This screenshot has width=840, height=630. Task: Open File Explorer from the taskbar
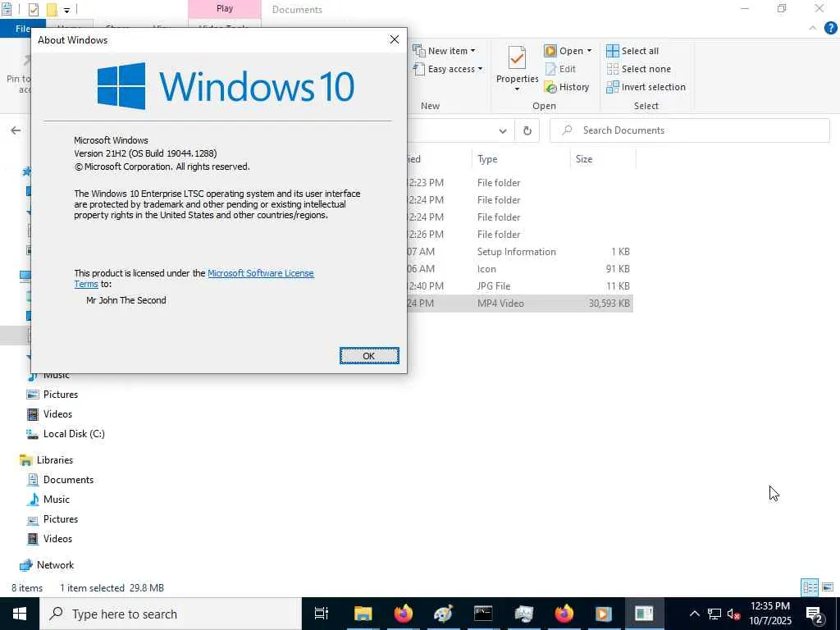363,614
